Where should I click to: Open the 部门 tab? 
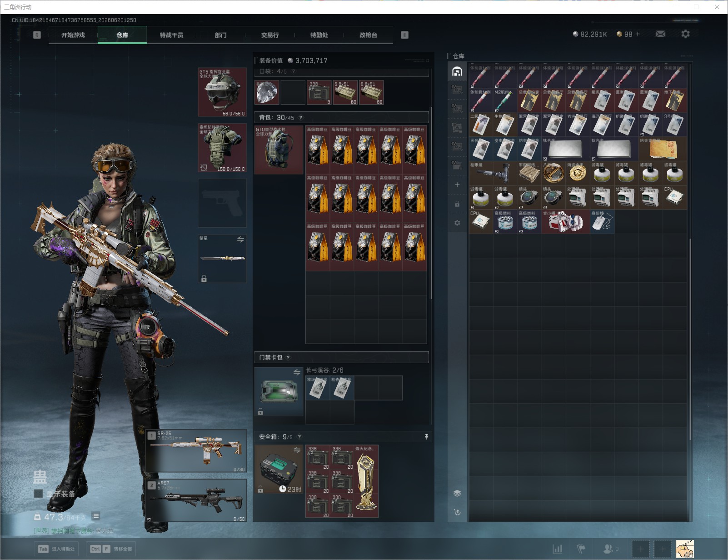pyautogui.click(x=221, y=35)
